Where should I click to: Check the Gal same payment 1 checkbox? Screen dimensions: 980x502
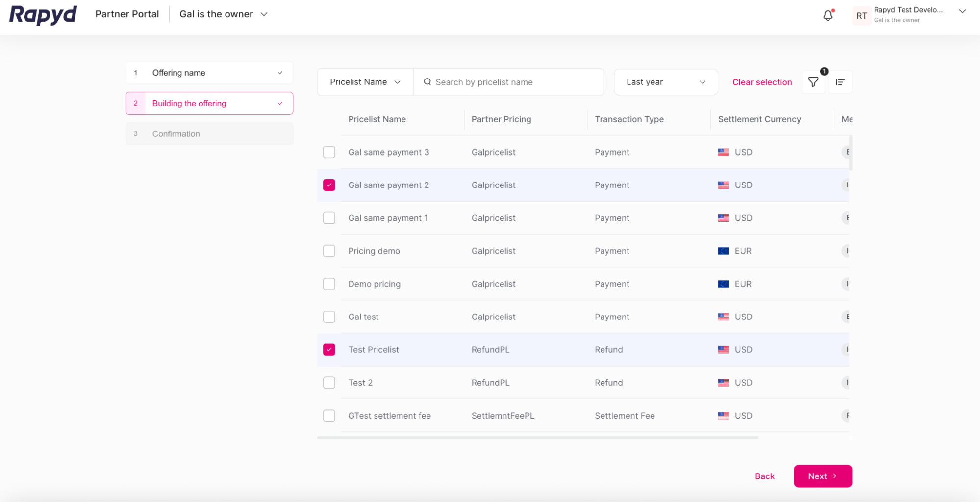point(329,218)
